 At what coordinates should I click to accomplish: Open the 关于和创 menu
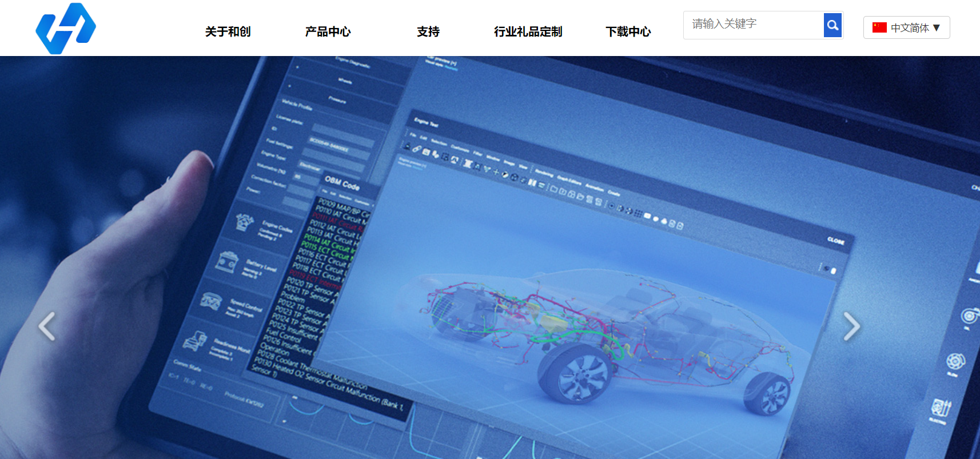(x=228, y=31)
